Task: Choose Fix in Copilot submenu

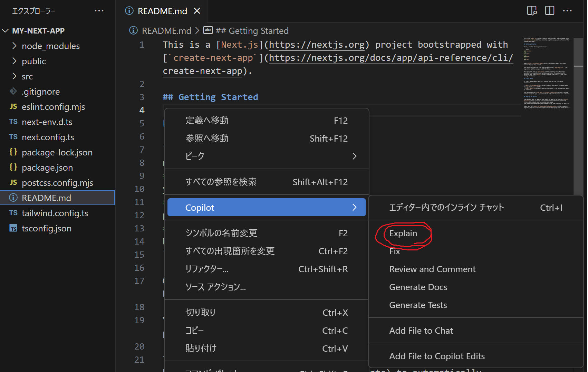Action: pos(476,251)
